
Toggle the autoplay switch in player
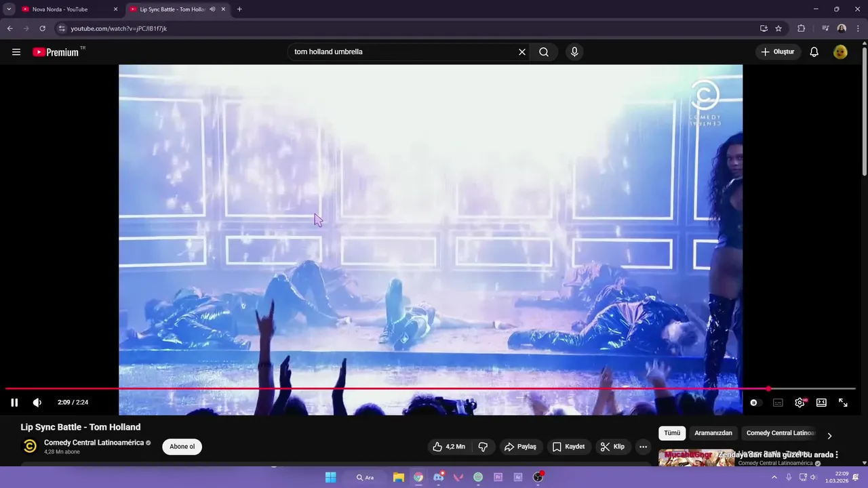point(756,403)
